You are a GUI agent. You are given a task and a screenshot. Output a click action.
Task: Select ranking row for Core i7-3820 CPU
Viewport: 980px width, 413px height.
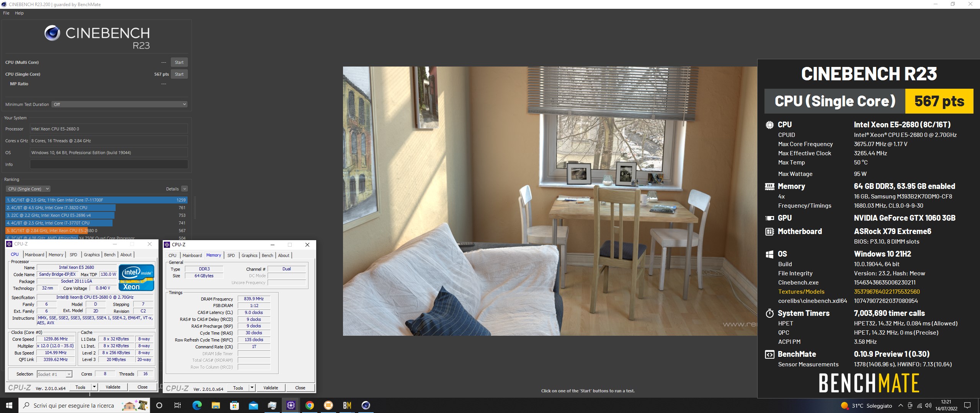[96, 208]
